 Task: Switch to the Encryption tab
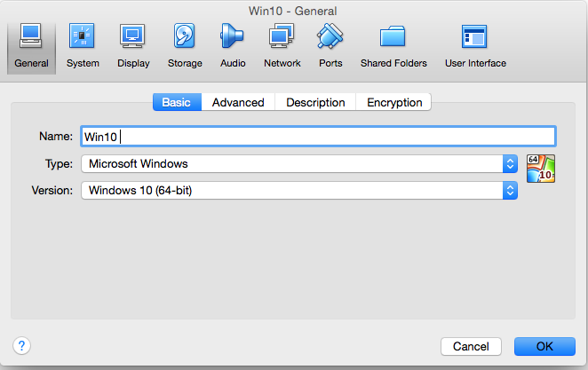point(394,102)
